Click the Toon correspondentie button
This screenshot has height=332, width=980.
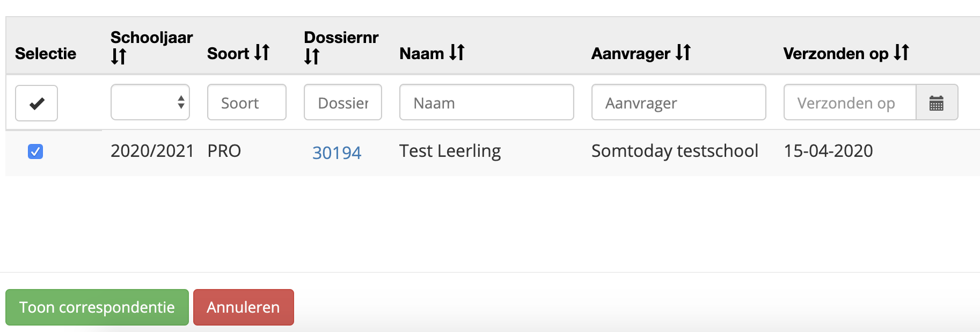(x=97, y=307)
